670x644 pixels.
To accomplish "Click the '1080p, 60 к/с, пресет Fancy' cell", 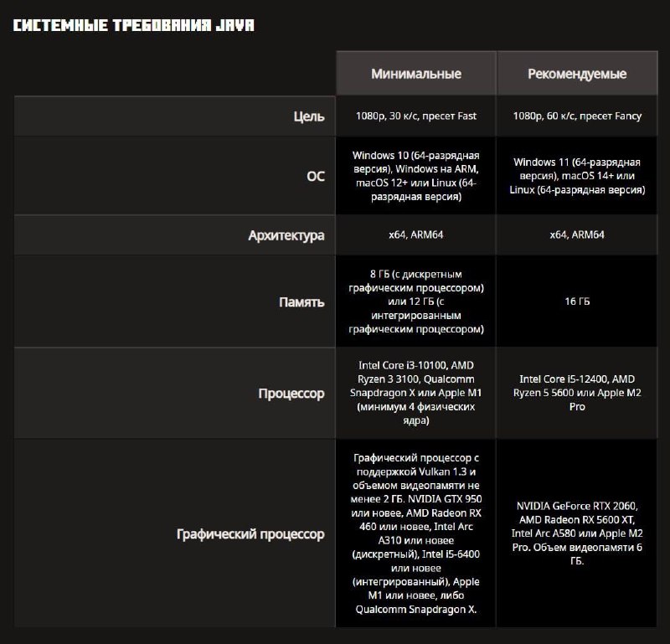I will tap(577, 116).
